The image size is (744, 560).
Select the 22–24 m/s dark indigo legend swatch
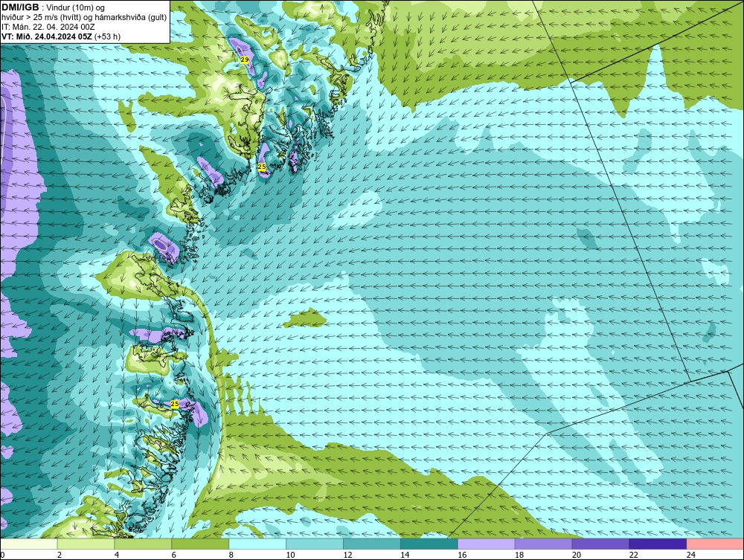[658, 544]
